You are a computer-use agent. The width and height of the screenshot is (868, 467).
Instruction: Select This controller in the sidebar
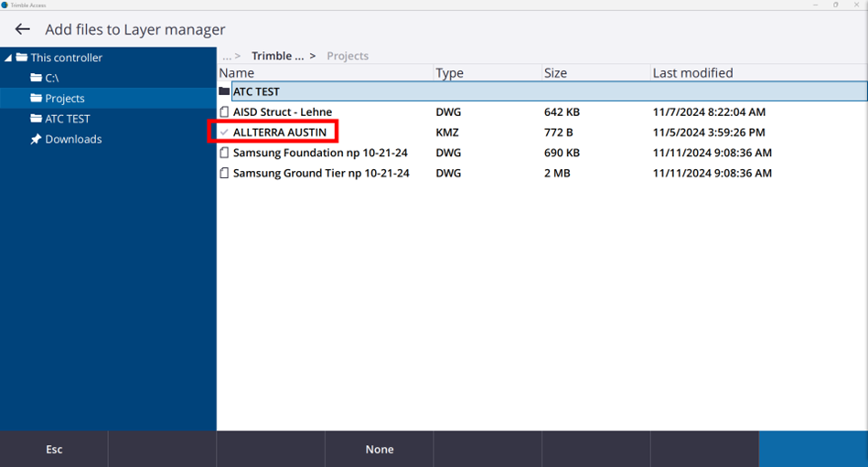67,58
